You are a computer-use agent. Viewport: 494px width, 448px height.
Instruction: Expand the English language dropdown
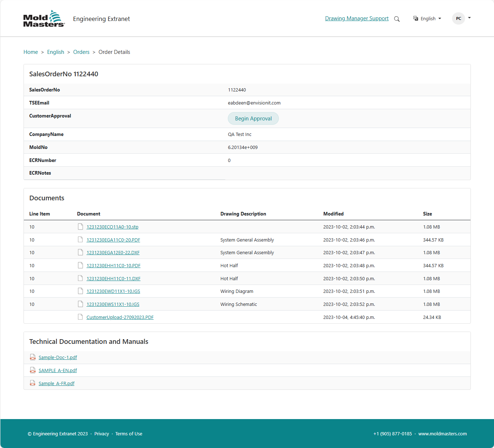(427, 18)
